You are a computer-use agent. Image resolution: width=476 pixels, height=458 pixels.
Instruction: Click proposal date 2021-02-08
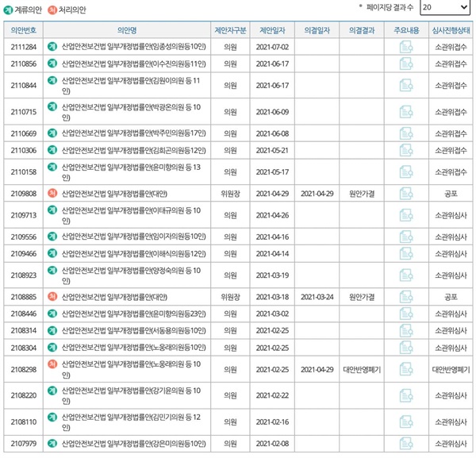pos(272,444)
